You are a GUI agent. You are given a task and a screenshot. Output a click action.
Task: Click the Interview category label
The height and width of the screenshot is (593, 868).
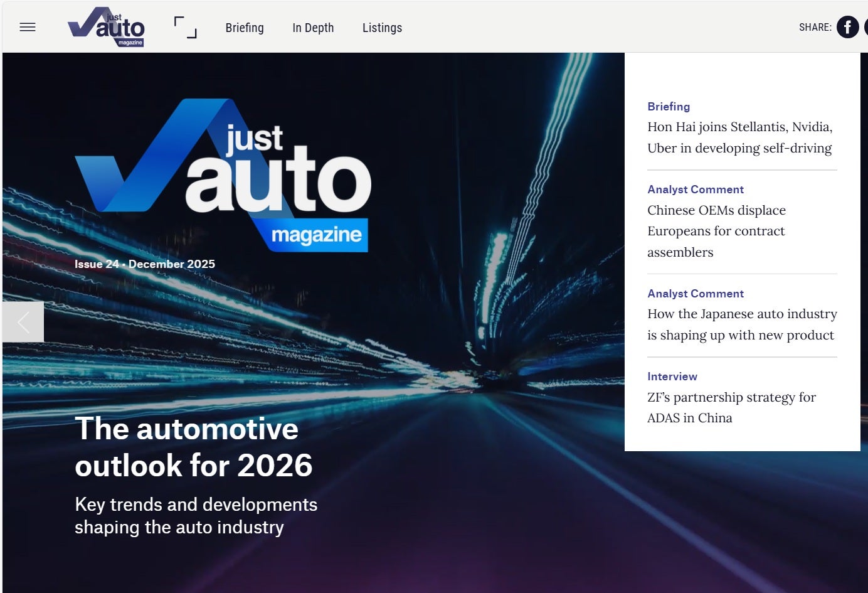pyautogui.click(x=672, y=377)
